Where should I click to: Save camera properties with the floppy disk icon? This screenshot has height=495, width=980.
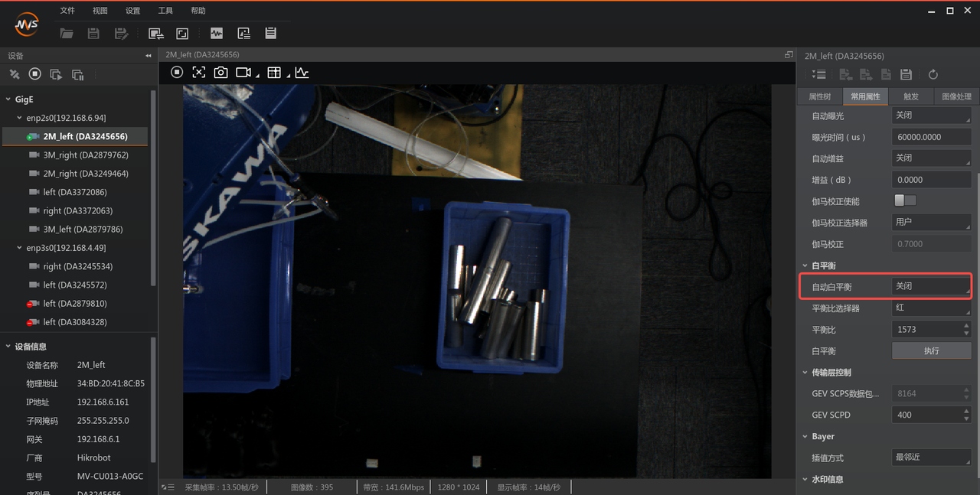click(x=906, y=74)
